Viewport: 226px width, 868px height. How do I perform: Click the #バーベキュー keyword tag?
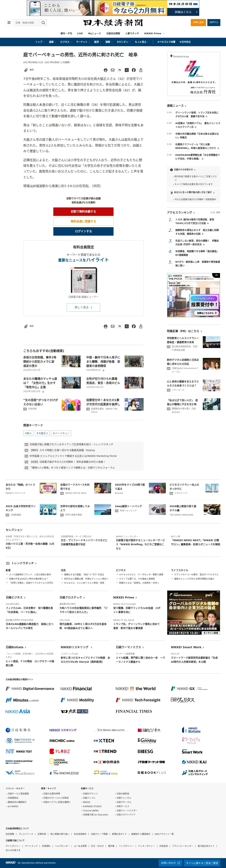[x=62, y=433]
